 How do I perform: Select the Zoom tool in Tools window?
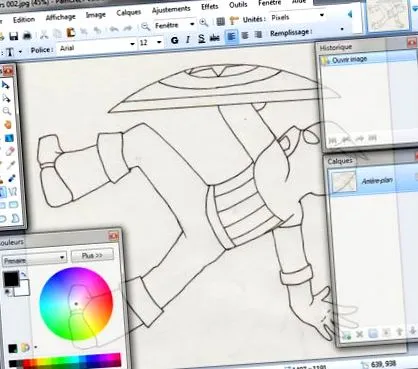(7, 111)
